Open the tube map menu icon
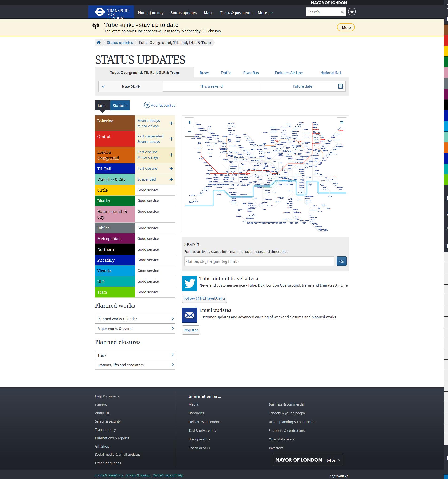Screen dimensions: 448x479 [342, 122]
